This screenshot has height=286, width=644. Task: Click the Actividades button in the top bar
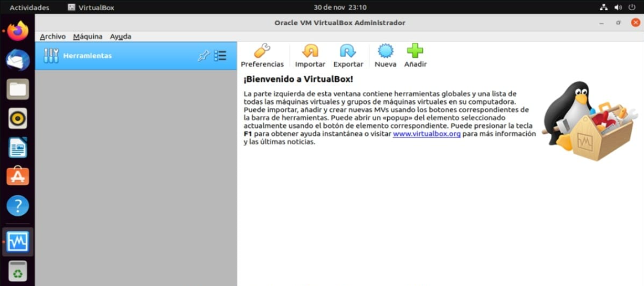(x=29, y=7)
